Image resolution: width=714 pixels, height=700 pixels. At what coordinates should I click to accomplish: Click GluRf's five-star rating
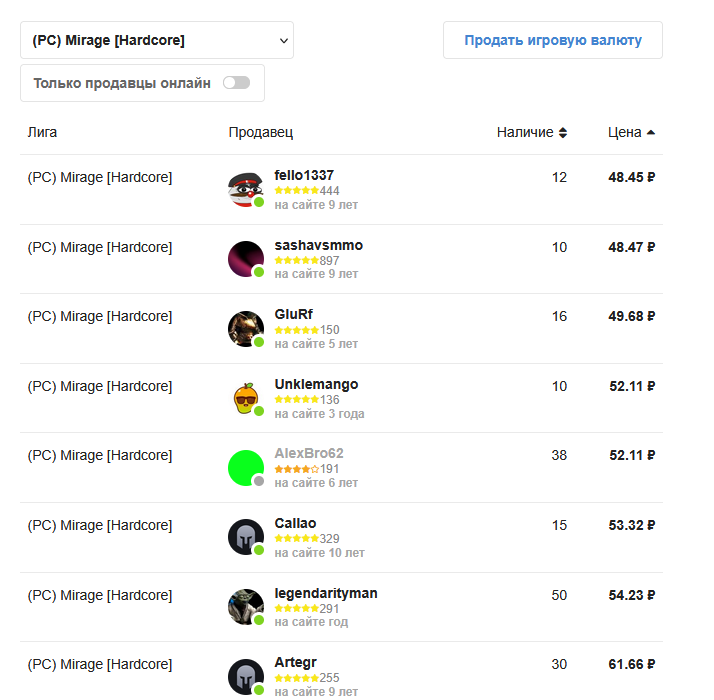coord(296,330)
